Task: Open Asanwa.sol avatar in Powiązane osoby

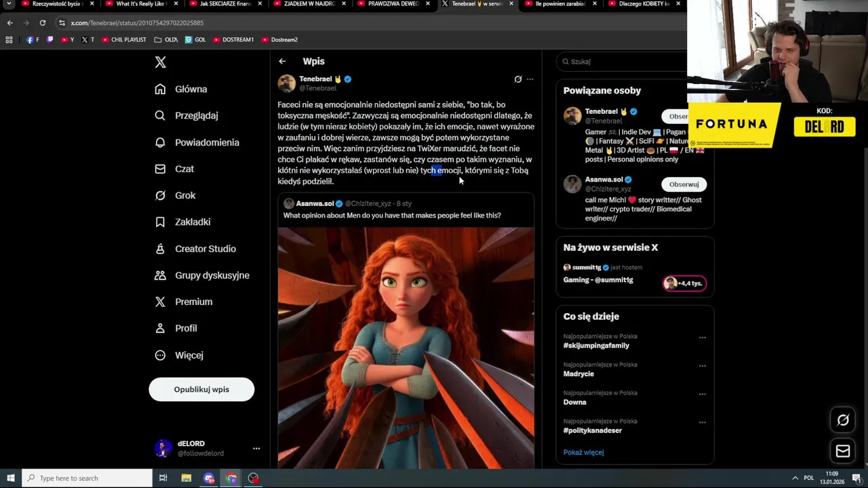Action: (x=572, y=184)
